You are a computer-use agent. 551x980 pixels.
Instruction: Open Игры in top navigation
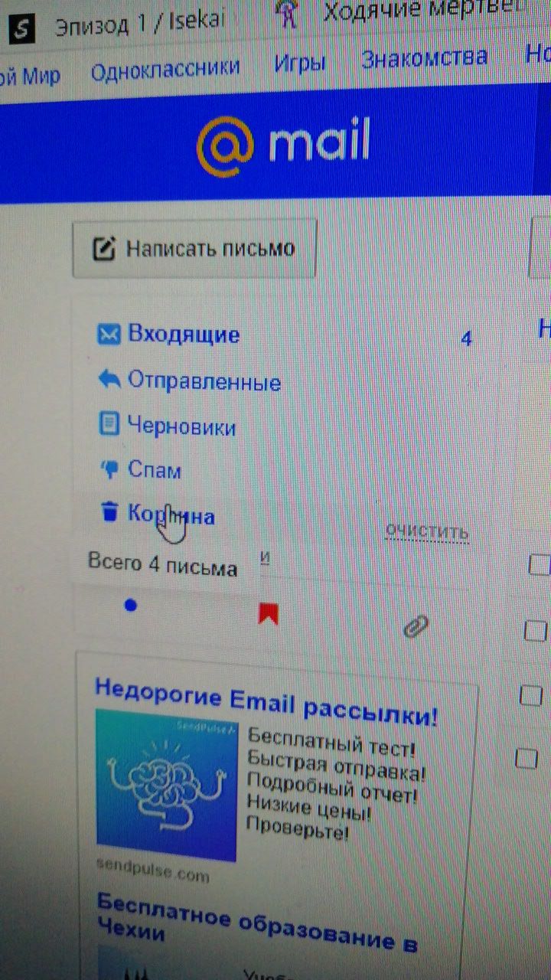pos(300,63)
